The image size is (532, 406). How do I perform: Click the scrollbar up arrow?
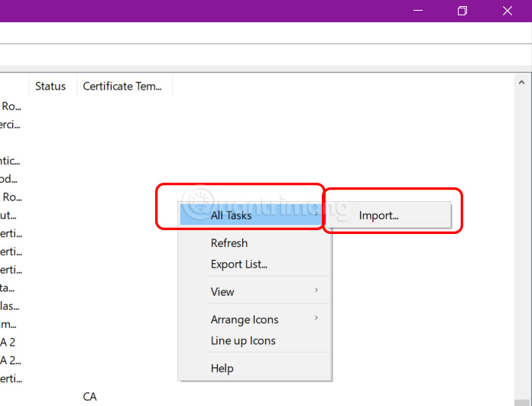[x=521, y=82]
